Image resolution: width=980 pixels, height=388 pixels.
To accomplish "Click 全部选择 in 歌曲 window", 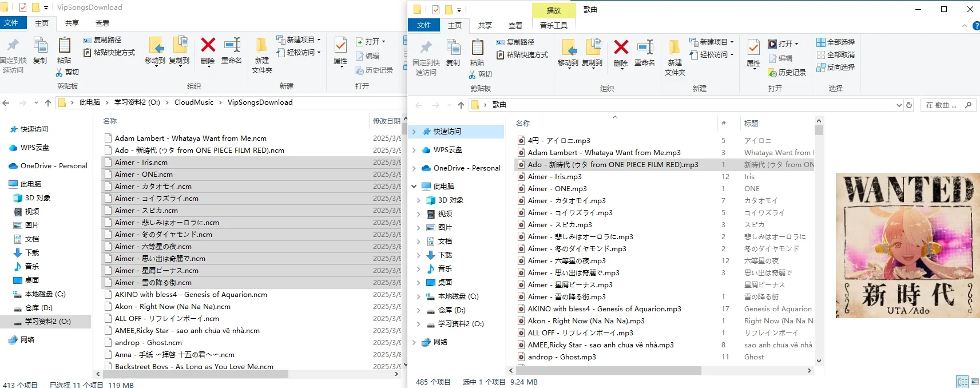I will click(x=836, y=42).
